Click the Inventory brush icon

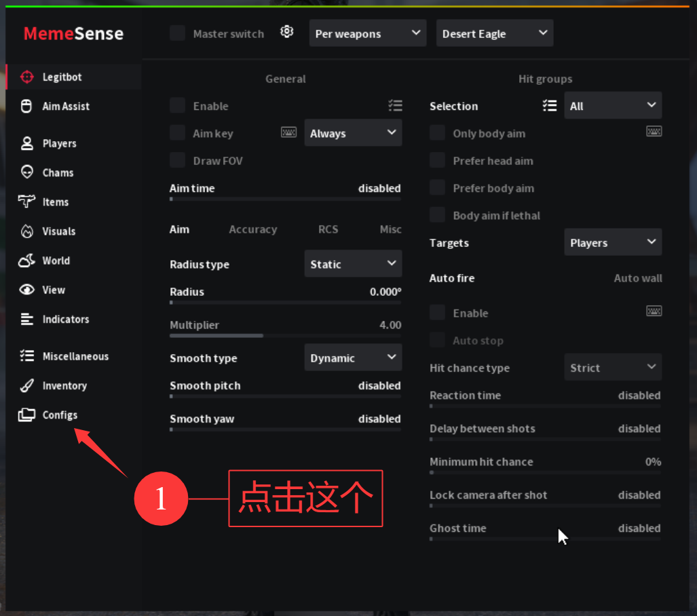click(x=26, y=386)
